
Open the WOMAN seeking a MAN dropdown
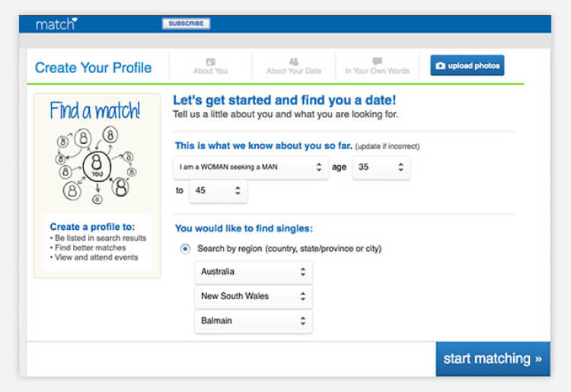pyautogui.click(x=251, y=167)
